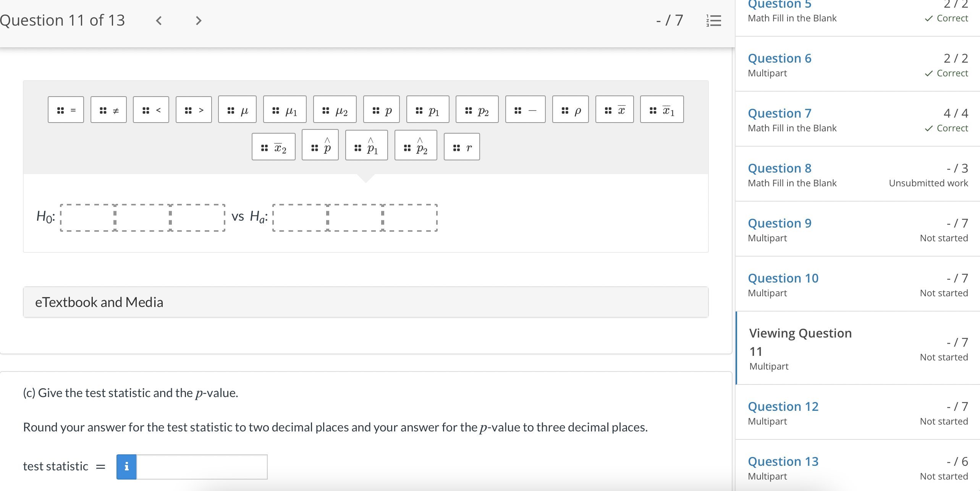The image size is (980, 491).
Task: Select the μ symbol in the palette
Action: [x=237, y=110]
